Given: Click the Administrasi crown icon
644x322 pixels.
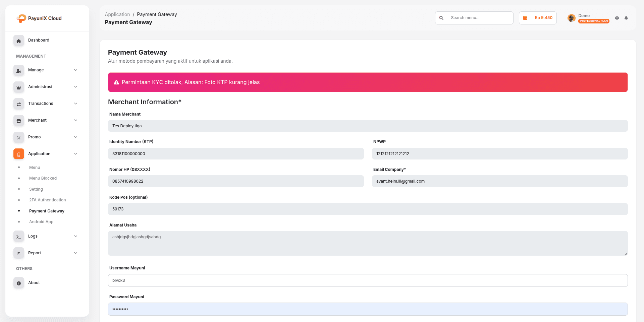Looking at the screenshot, I should point(19,87).
